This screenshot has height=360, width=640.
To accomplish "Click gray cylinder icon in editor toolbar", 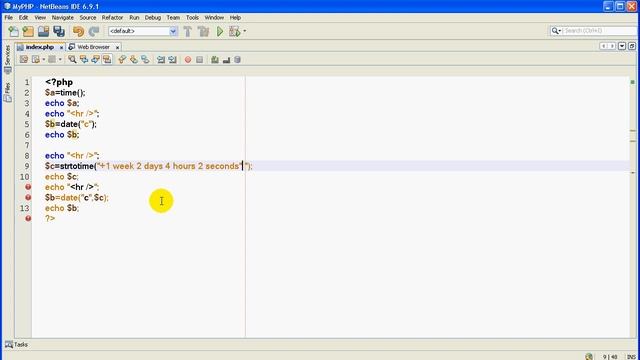I will tap(238, 60).
